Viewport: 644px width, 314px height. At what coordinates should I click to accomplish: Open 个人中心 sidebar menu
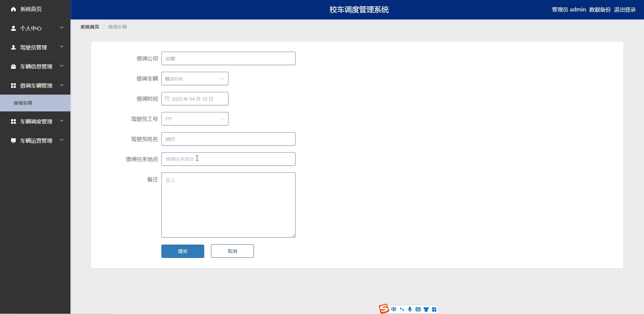click(35, 29)
